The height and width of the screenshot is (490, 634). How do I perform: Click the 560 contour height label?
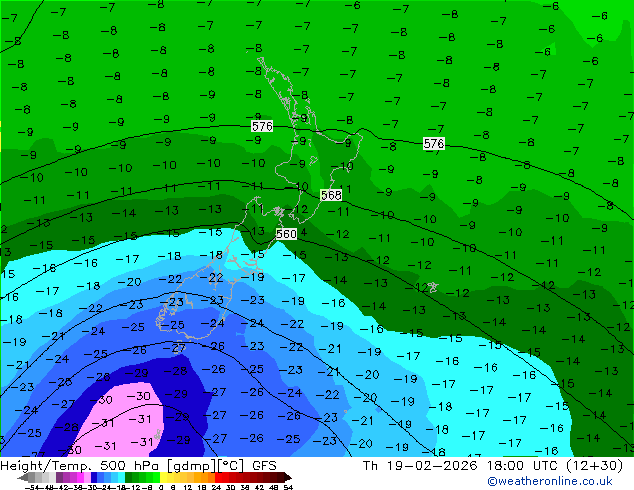pos(286,234)
